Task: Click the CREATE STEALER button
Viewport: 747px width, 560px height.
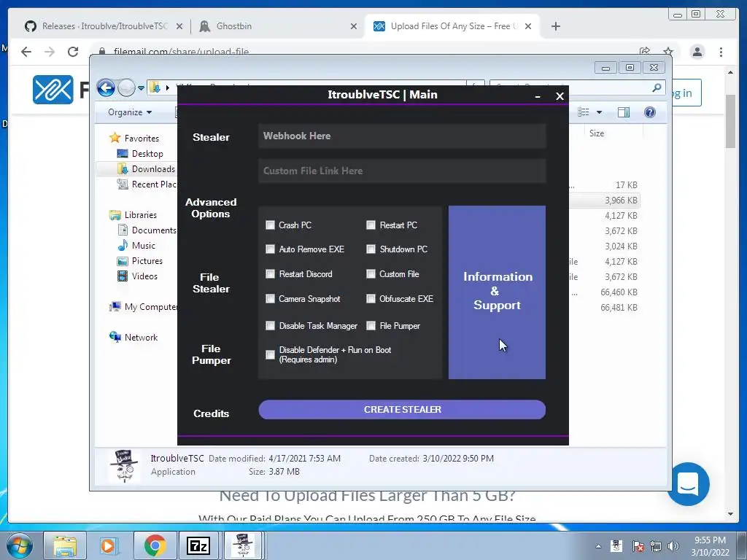Action: tap(402, 410)
